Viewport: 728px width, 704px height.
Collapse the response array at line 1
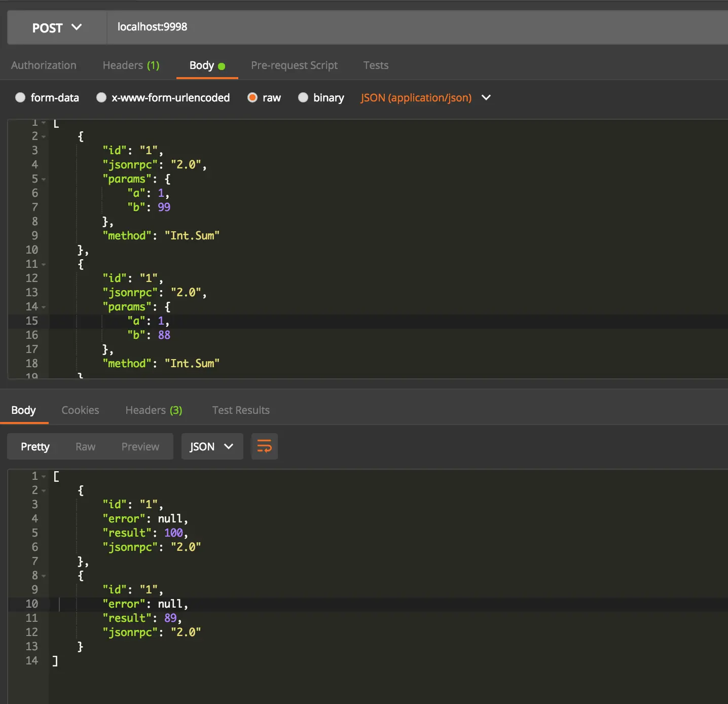click(44, 476)
